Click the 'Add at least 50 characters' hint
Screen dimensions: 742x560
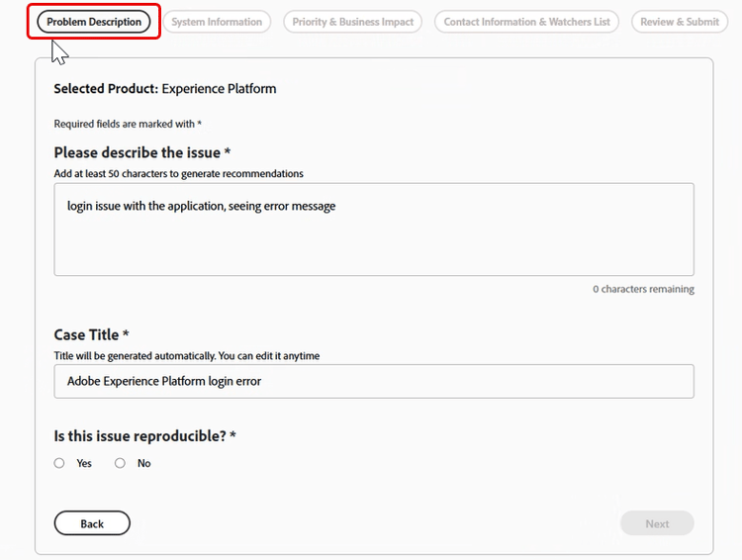click(x=178, y=174)
